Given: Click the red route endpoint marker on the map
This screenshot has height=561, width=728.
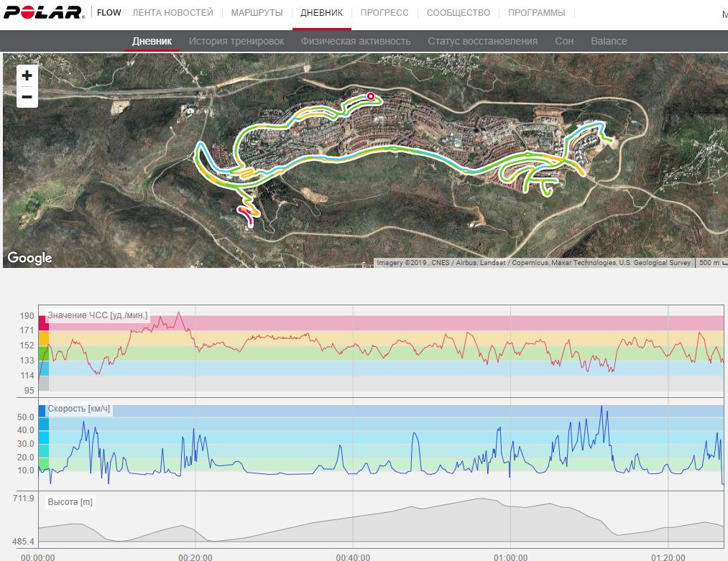Looking at the screenshot, I should click(x=371, y=96).
